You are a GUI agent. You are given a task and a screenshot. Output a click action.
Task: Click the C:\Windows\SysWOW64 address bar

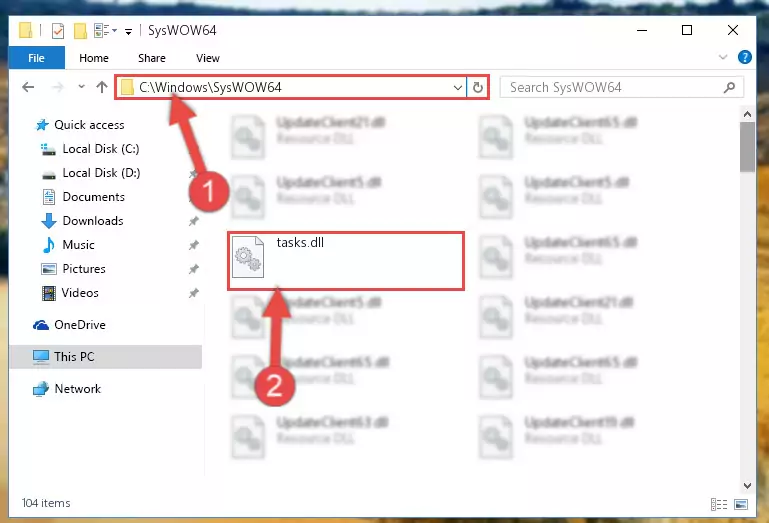point(291,87)
